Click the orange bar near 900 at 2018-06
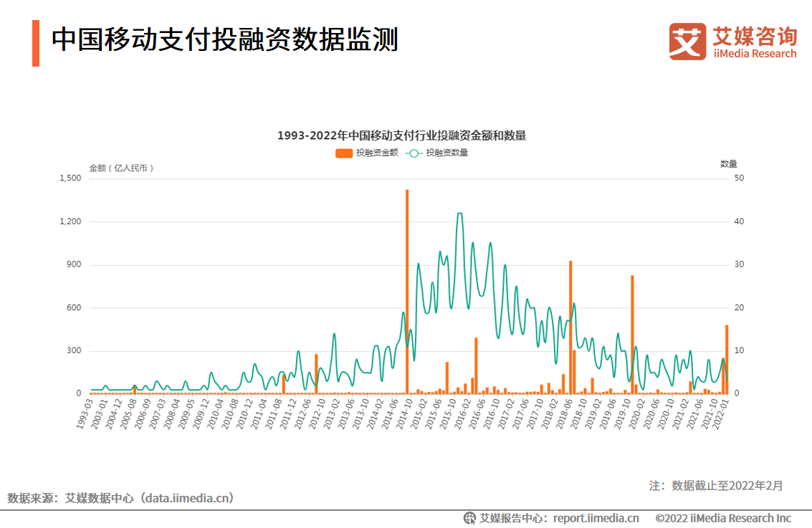This screenshot has height=528, width=812. pyautogui.click(x=570, y=327)
